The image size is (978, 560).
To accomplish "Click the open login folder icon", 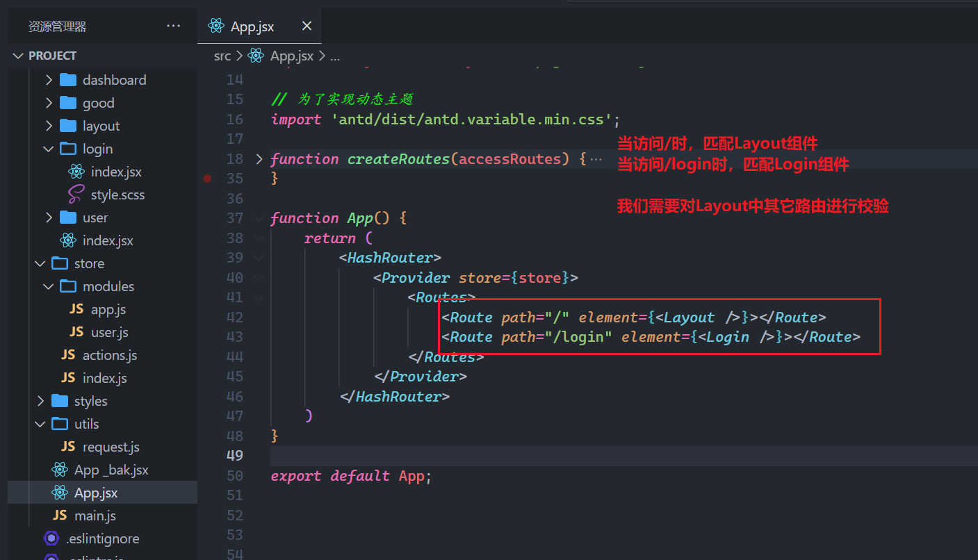I will click(68, 149).
